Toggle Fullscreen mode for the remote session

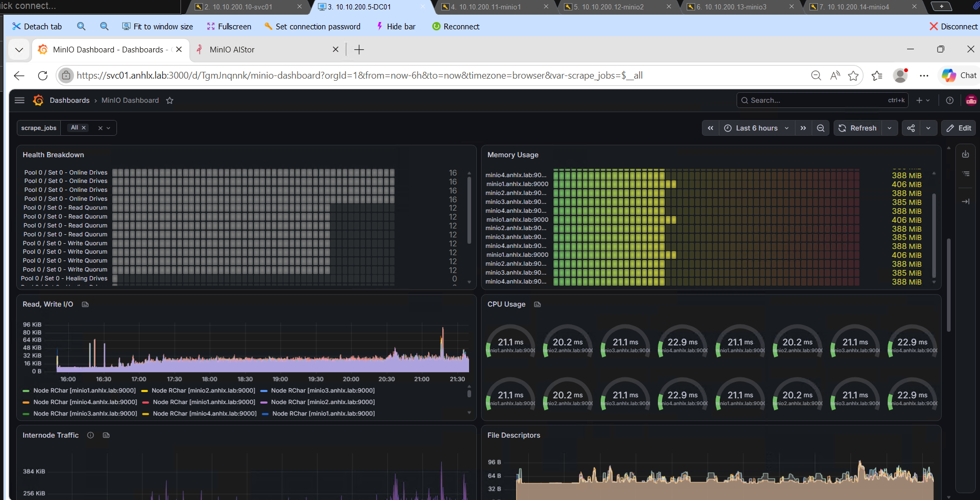point(229,26)
